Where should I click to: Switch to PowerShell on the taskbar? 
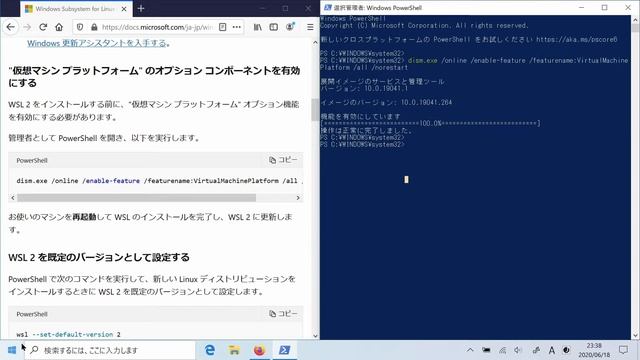click(284, 350)
